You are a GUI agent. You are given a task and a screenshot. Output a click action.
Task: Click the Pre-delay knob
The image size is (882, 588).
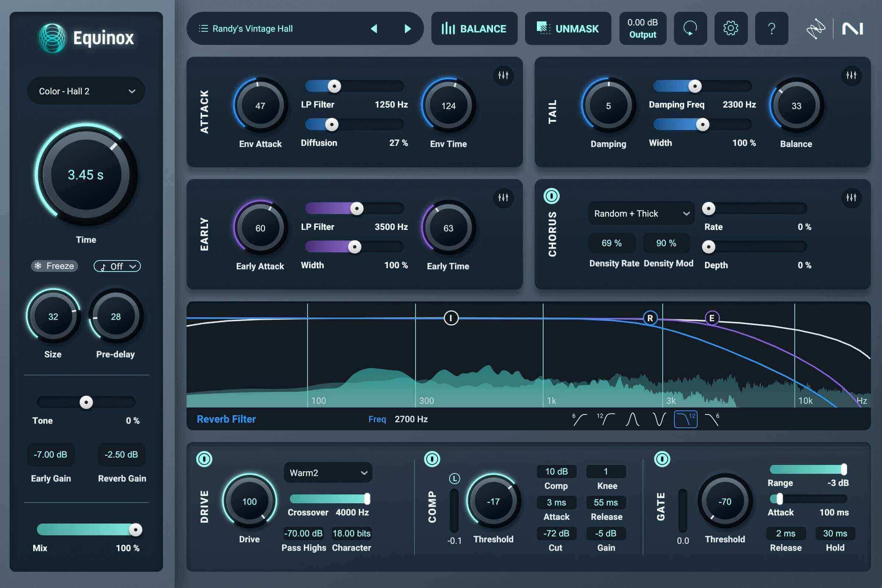point(116,316)
